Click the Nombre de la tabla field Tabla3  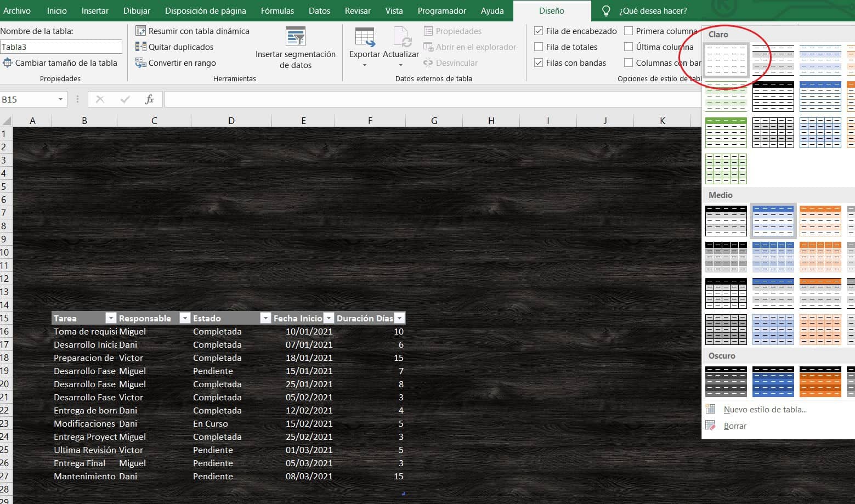point(61,47)
